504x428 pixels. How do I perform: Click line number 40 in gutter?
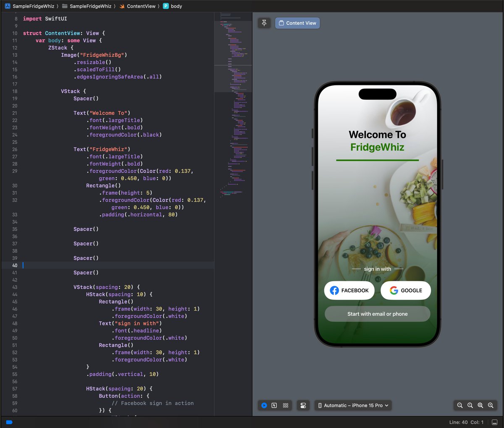pyautogui.click(x=15, y=265)
